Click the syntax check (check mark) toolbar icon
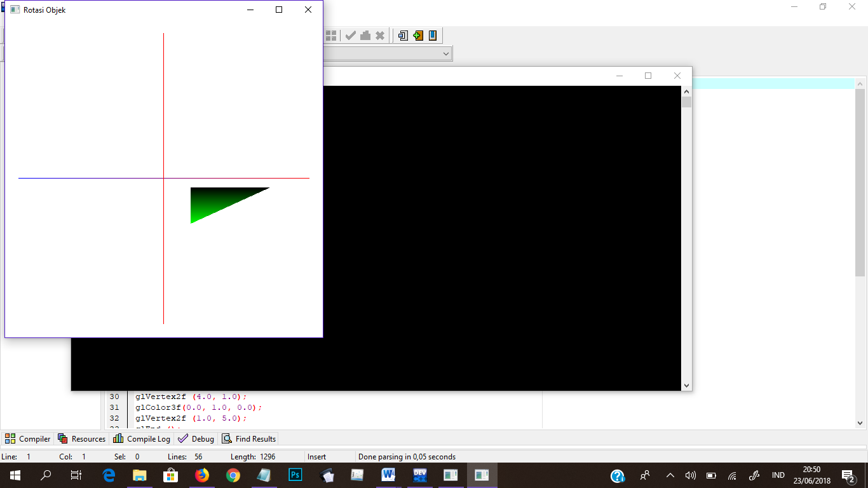 coord(350,35)
